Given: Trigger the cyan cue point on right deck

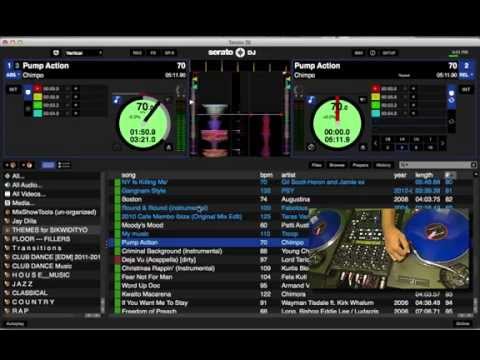Looking at the screenshot, I should coord(376,114).
